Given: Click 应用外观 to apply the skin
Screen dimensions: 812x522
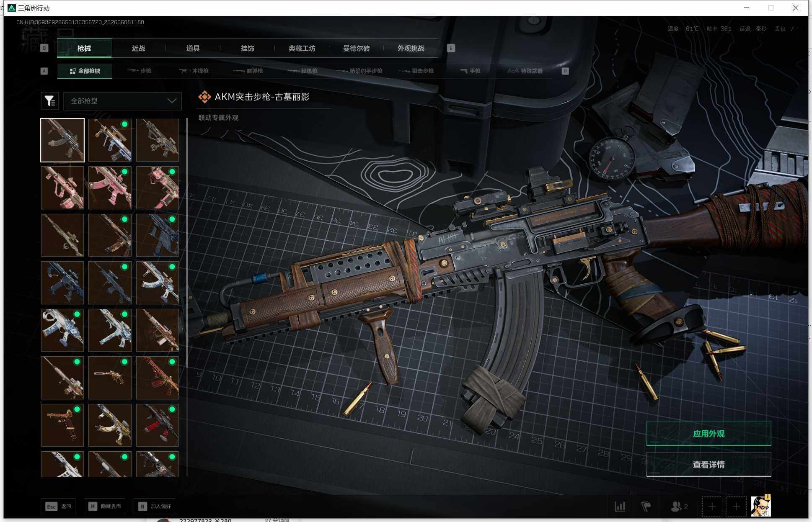Looking at the screenshot, I should 709,434.
